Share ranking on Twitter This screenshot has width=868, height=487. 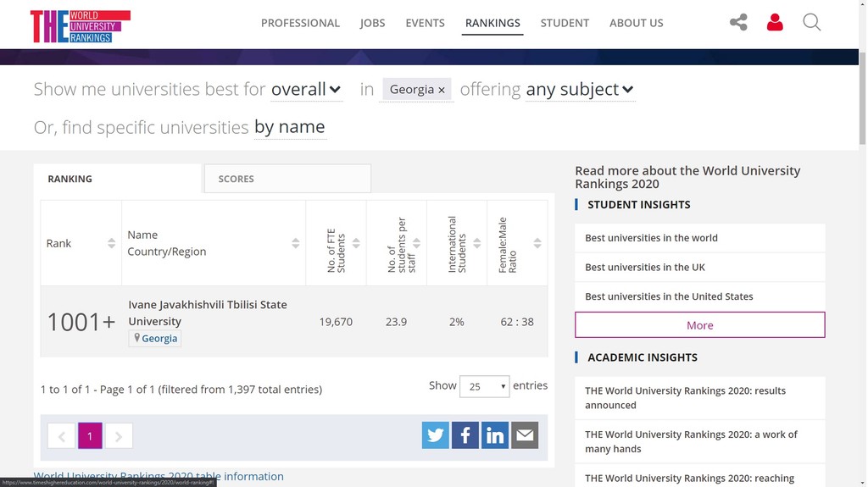435,435
